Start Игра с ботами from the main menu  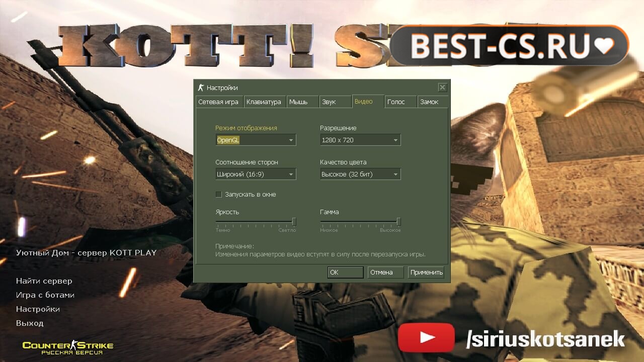pos(45,295)
